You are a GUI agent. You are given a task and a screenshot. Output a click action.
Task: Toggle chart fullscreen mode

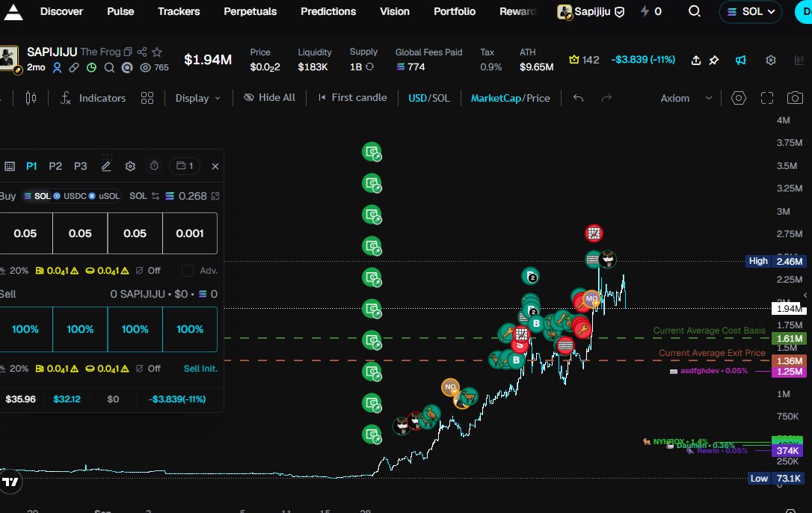click(x=767, y=98)
